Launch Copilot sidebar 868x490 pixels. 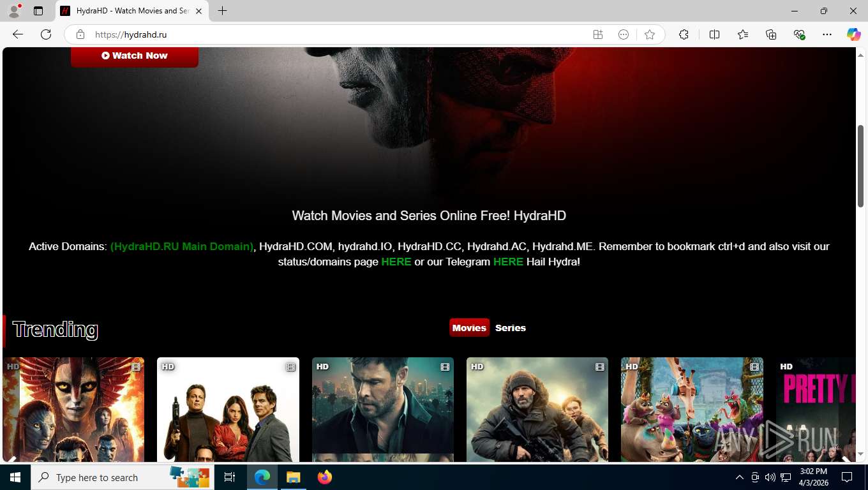[853, 34]
